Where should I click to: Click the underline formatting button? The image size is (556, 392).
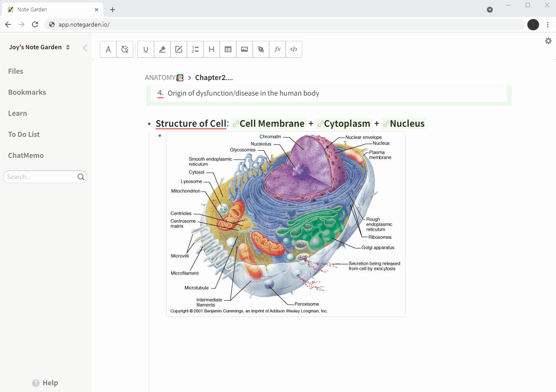tap(146, 49)
